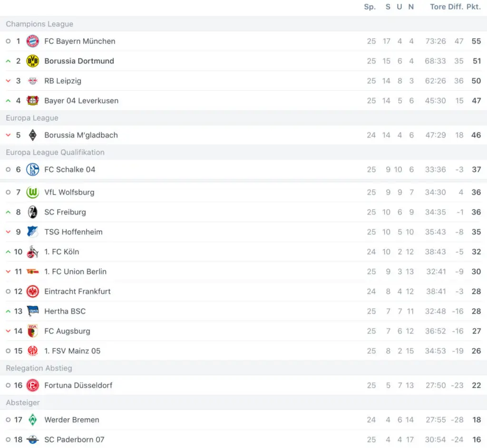Open the Fortuna Düsseldorf team row
This screenshot has width=487, height=448.
pos(243,385)
